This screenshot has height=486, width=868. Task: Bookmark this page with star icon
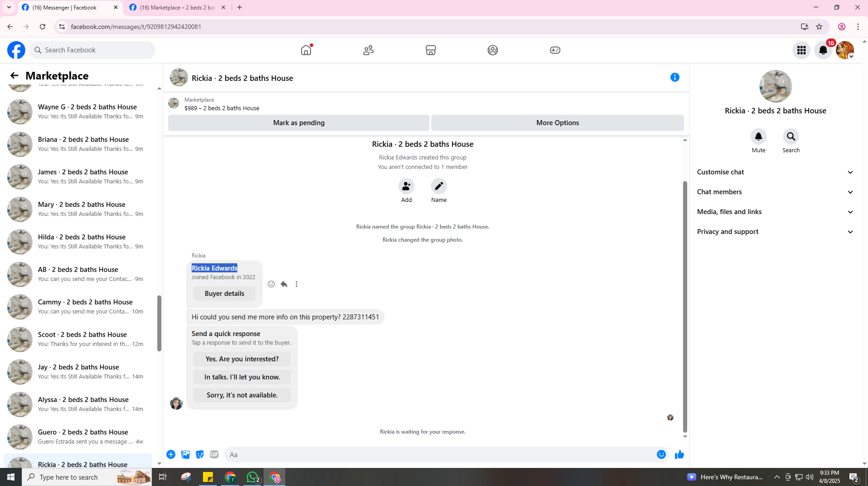(x=819, y=27)
